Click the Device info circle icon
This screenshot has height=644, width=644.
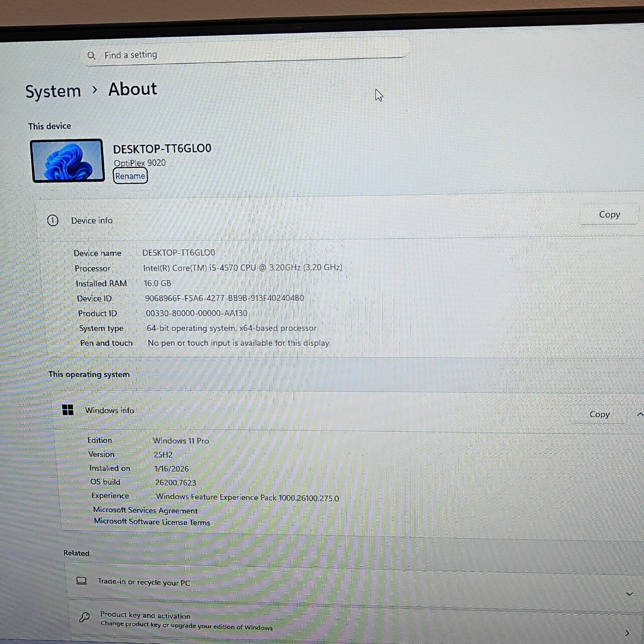(53, 221)
